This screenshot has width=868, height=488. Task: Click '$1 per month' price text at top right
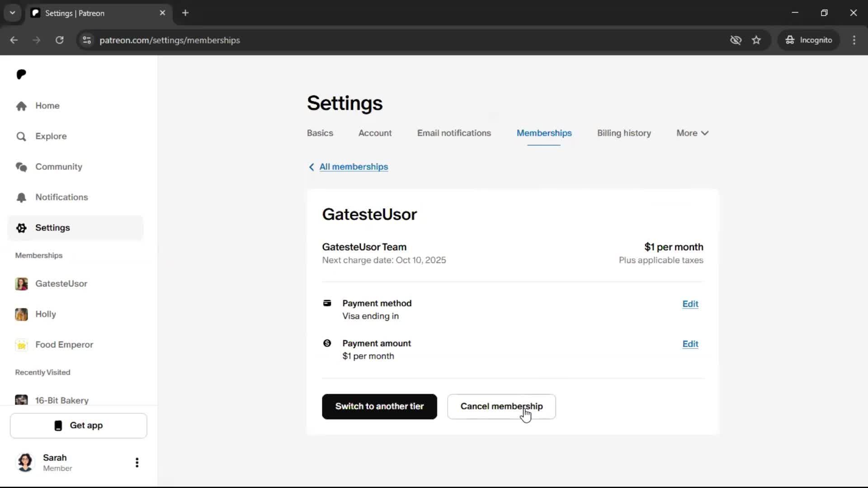click(x=674, y=247)
